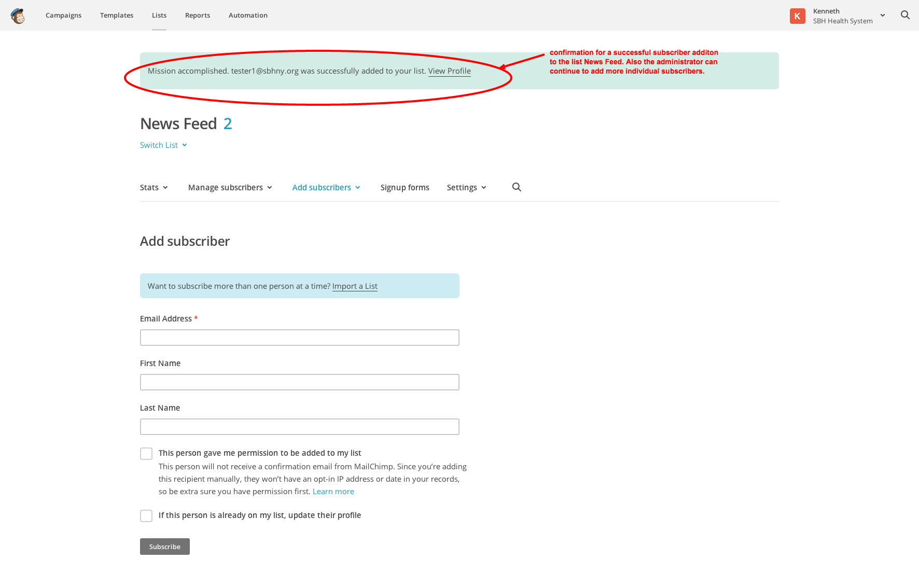The height and width of the screenshot is (588, 919).
Task: Open the Kenneth account menu chevron
Action: tap(882, 16)
